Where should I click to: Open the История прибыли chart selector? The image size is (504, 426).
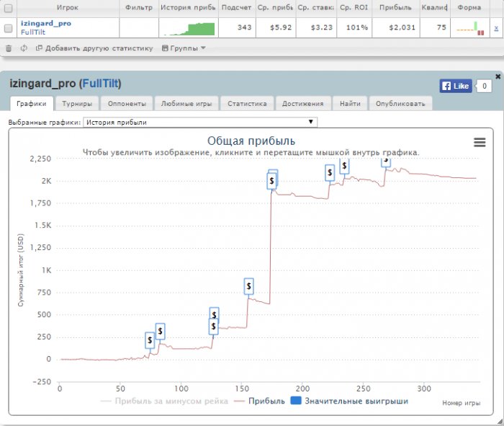coord(200,123)
